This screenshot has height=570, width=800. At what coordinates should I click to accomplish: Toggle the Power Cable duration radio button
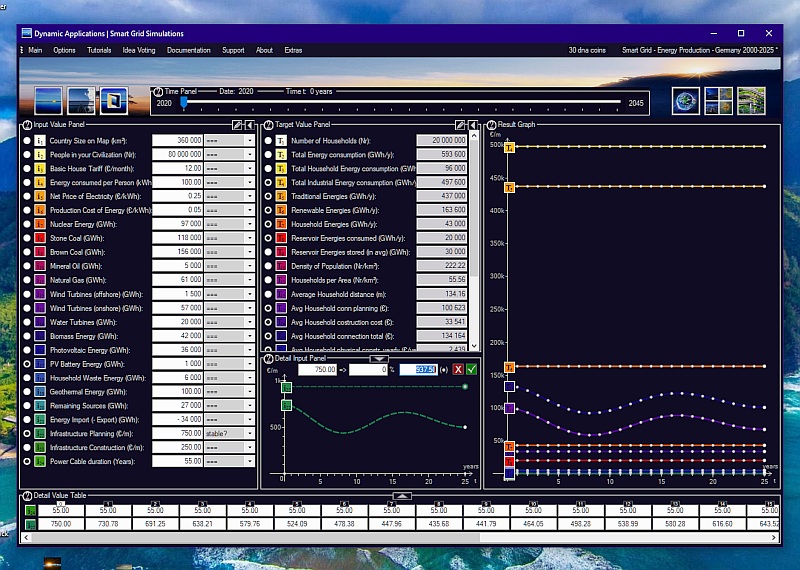tap(27, 461)
